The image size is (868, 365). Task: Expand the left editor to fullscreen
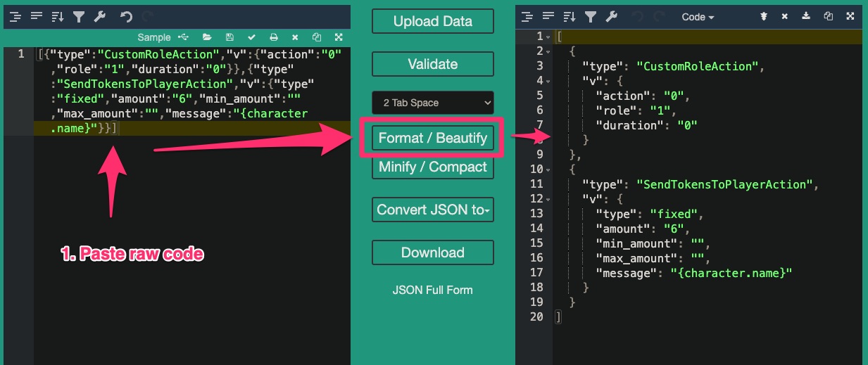pyautogui.click(x=339, y=37)
